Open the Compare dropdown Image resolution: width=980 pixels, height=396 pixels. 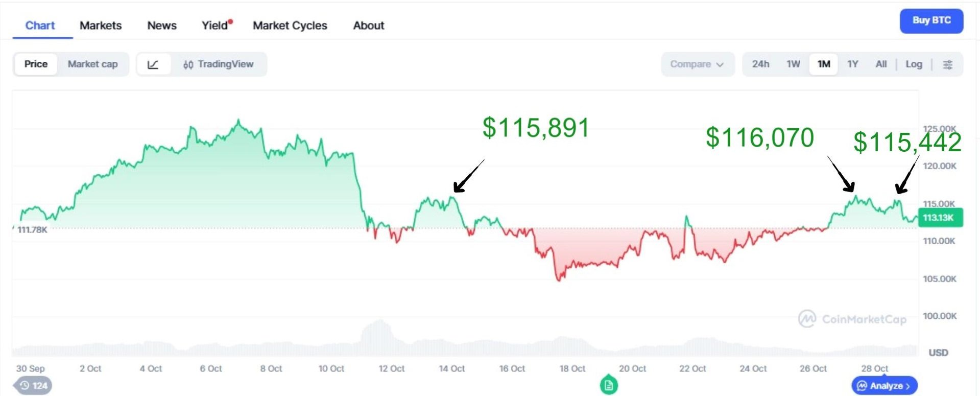[x=697, y=64]
